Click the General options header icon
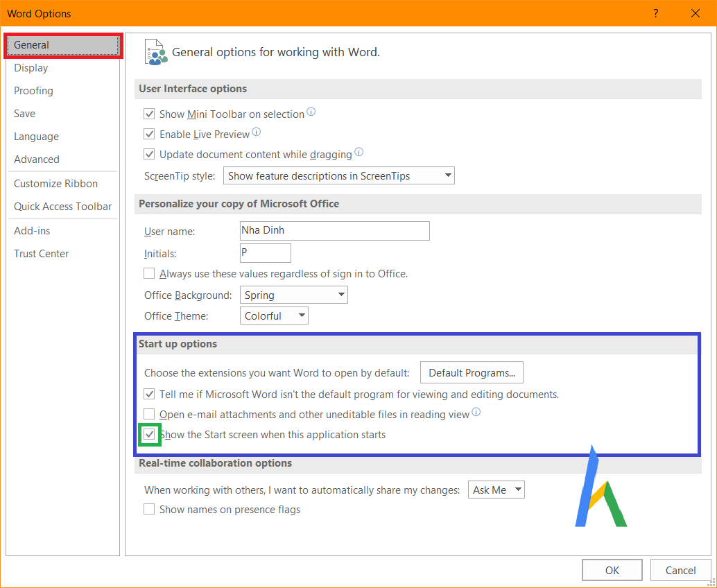Image resolution: width=717 pixels, height=588 pixels. 156,52
